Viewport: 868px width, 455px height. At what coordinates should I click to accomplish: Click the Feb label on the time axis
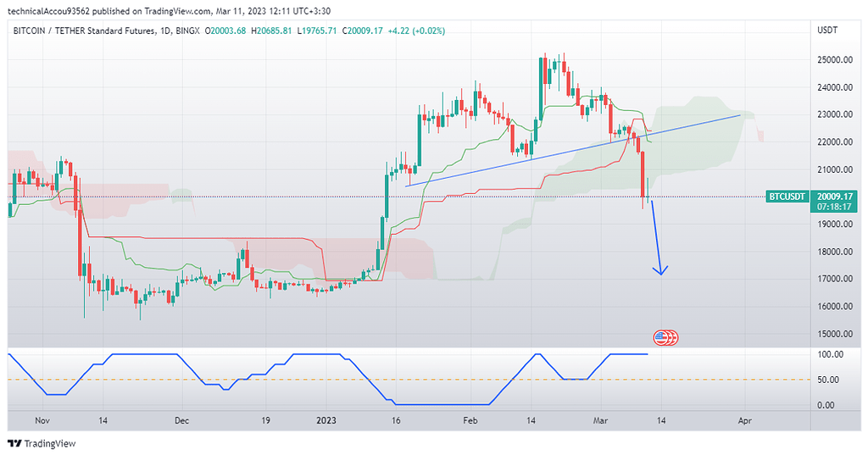[x=470, y=420]
